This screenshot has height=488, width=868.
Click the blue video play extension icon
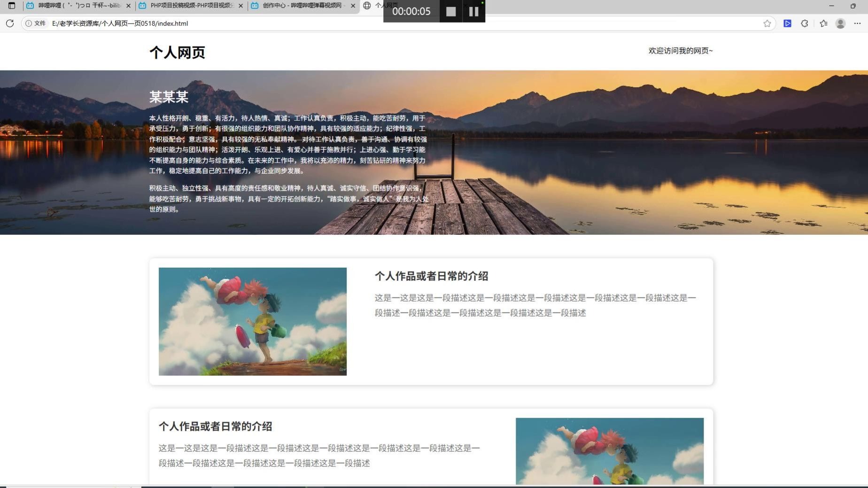click(x=787, y=23)
